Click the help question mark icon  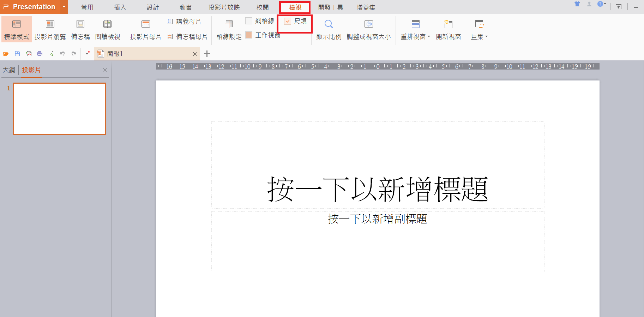coord(600,4)
